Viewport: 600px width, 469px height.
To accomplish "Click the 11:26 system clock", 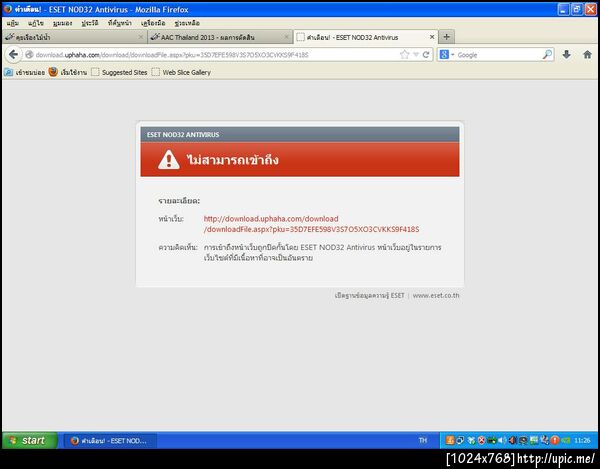I will click(x=582, y=440).
